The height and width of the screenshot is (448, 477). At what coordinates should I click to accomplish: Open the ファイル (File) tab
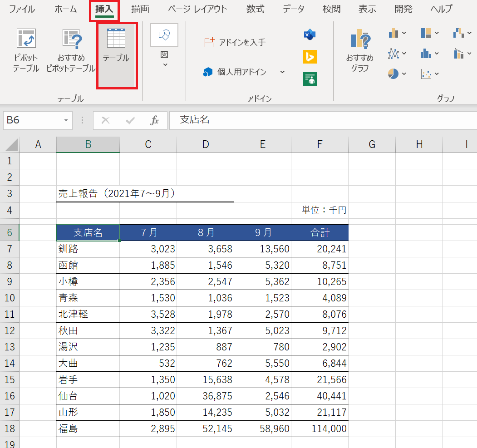tap(22, 9)
